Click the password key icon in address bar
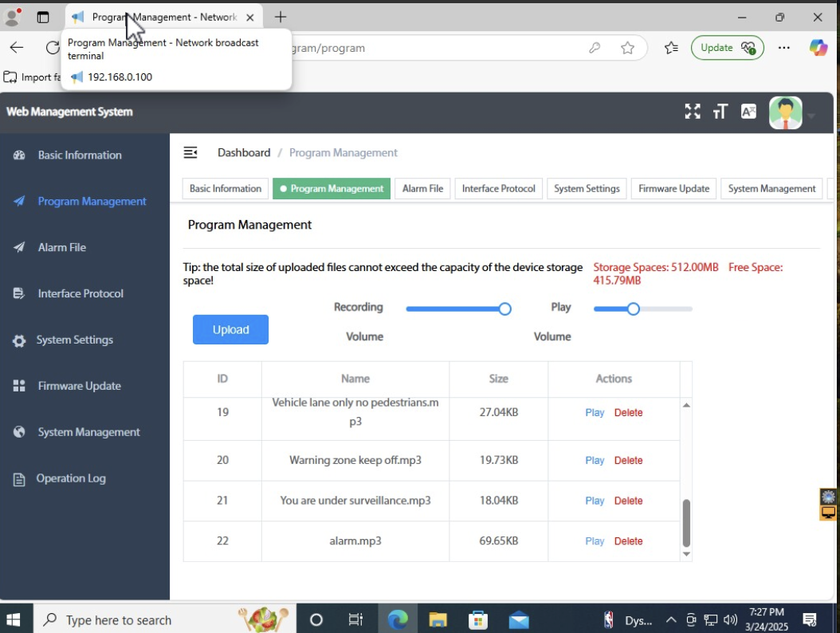 595,48
